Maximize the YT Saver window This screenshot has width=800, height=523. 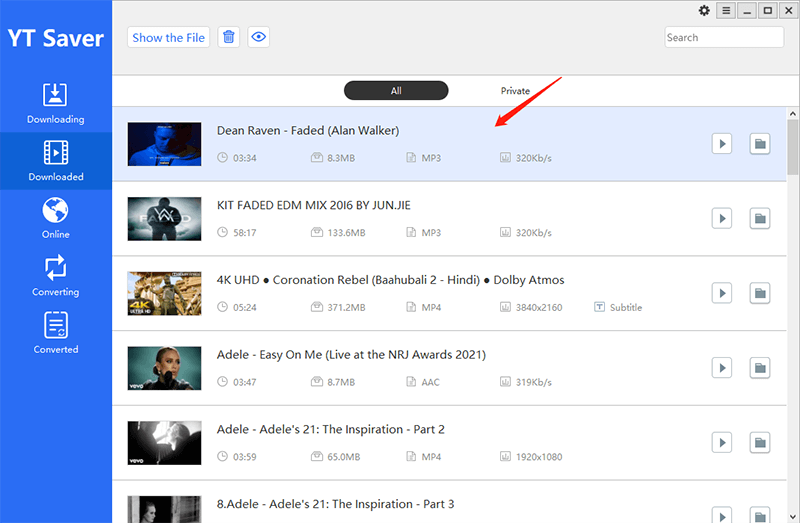(768, 11)
